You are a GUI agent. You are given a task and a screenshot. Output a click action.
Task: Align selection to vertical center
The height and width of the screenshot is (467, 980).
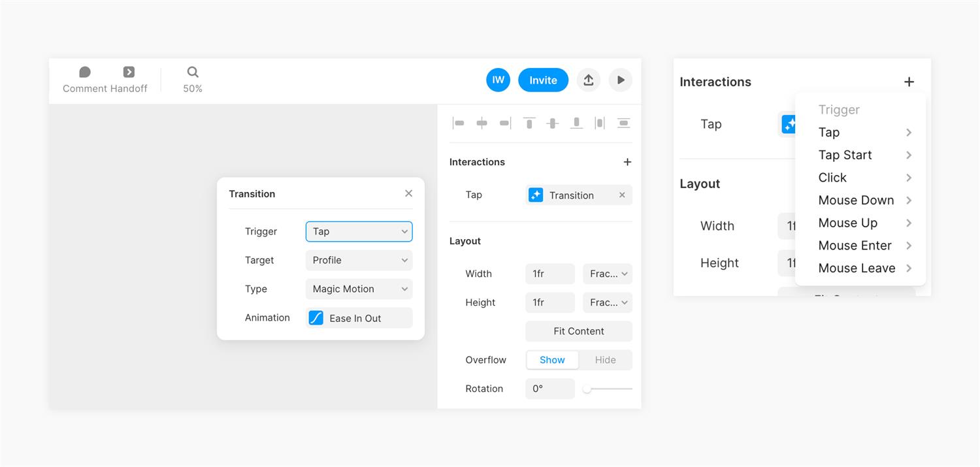(553, 123)
